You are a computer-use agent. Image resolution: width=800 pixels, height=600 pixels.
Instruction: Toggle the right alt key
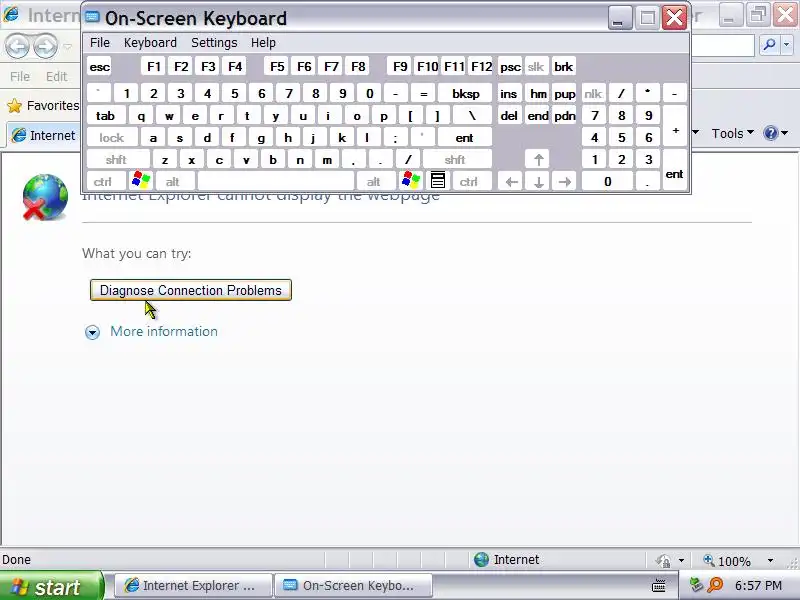(x=374, y=182)
